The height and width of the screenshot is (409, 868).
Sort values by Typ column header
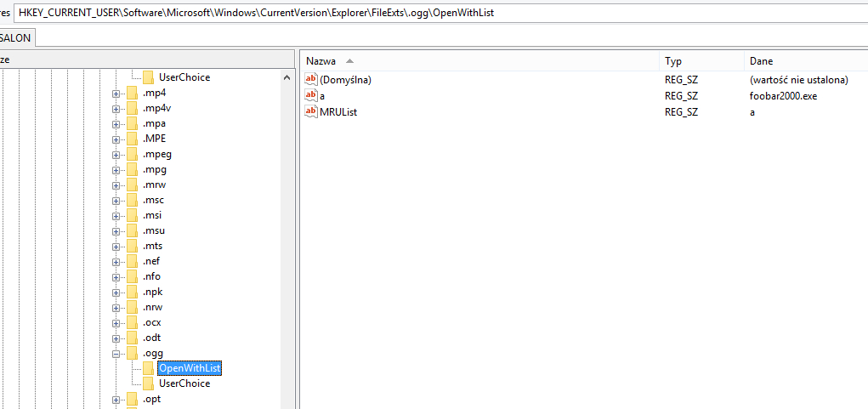701,61
